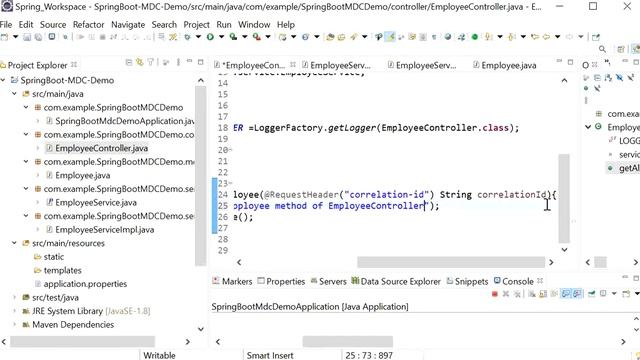Switch to the Servers tab

coord(329,281)
